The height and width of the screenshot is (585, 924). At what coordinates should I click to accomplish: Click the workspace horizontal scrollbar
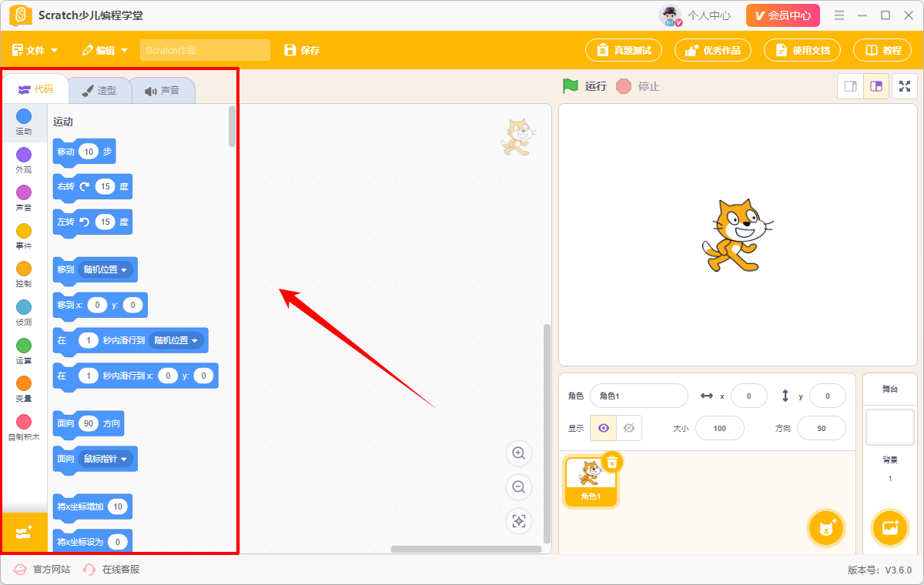click(465, 549)
